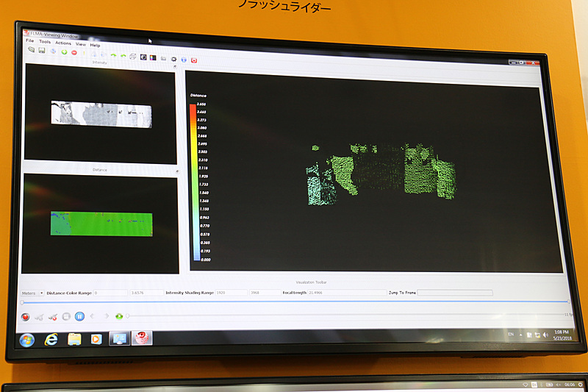Image resolution: width=588 pixels, height=392 pixels.
Task: Click the small camera toolbar icon
Action: [x=163, y=59]
